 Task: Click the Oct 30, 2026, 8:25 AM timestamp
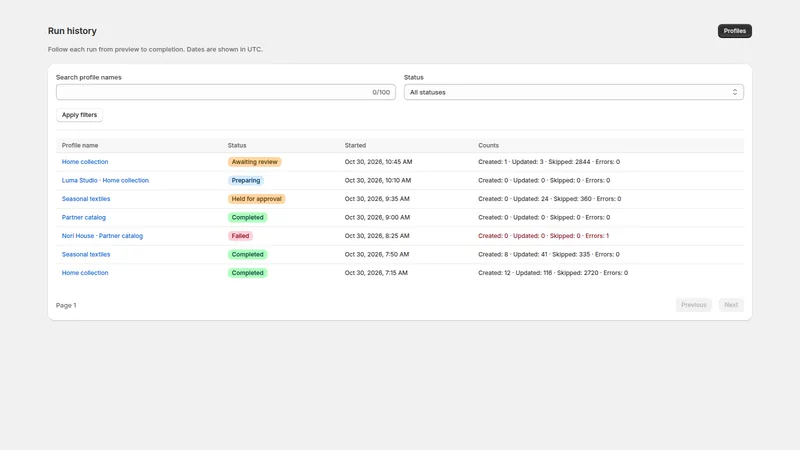click(x=377, y=236)
